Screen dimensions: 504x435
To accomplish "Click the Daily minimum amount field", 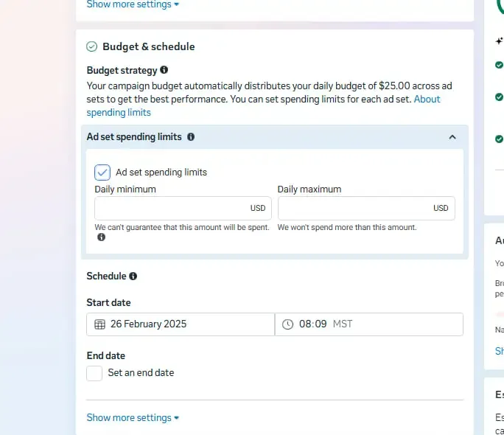I will click(171, 208).
